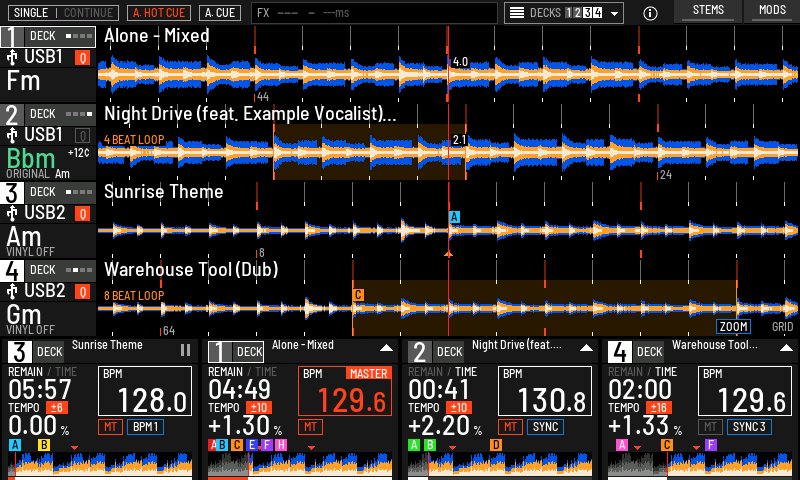Seek in the Alone - Mixed overview waveform
This screenshot has height=480, width=800.
point(301,465)
